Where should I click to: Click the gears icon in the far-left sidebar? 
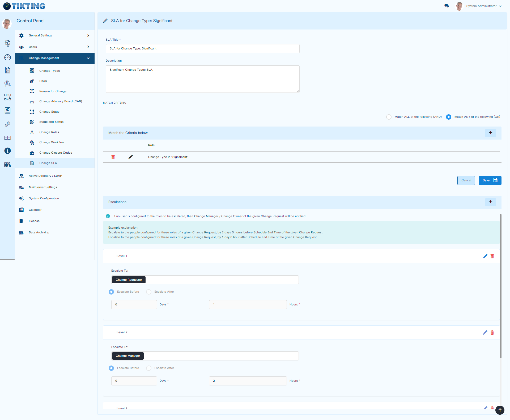tap(7, 124)
